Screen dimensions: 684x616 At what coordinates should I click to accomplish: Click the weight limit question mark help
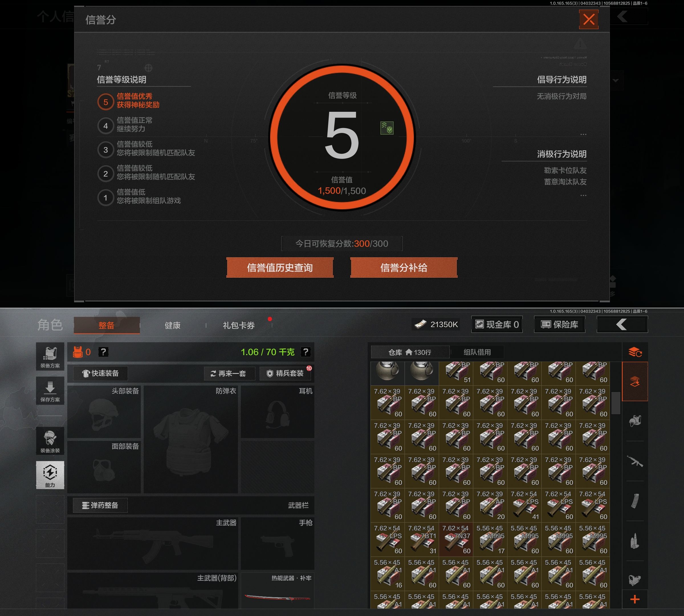point(306,352)
